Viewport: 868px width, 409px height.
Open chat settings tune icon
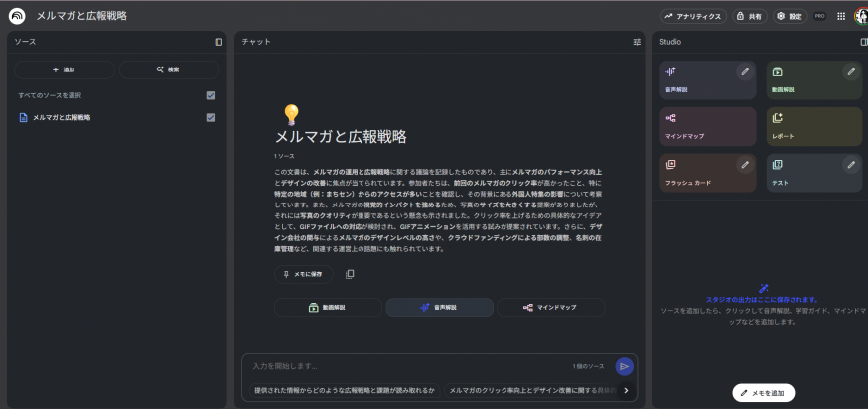point(637,42)
